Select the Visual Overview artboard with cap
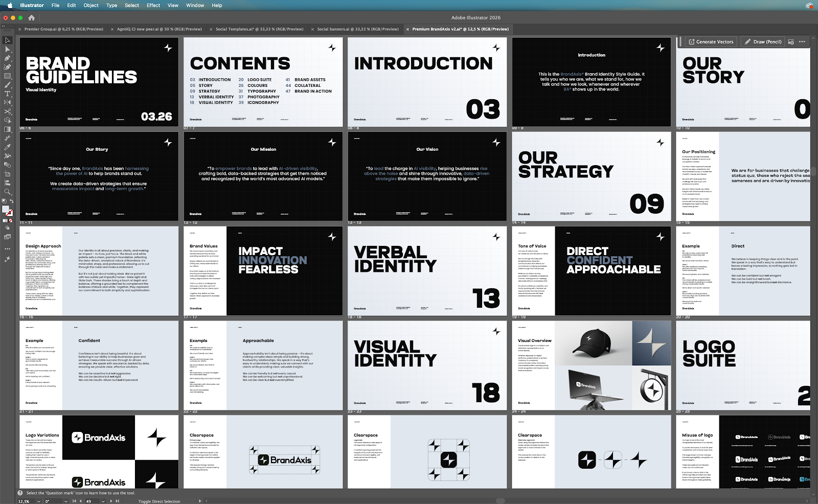The width and height of the screenshot is (818, 504). (x=592, y=365)
